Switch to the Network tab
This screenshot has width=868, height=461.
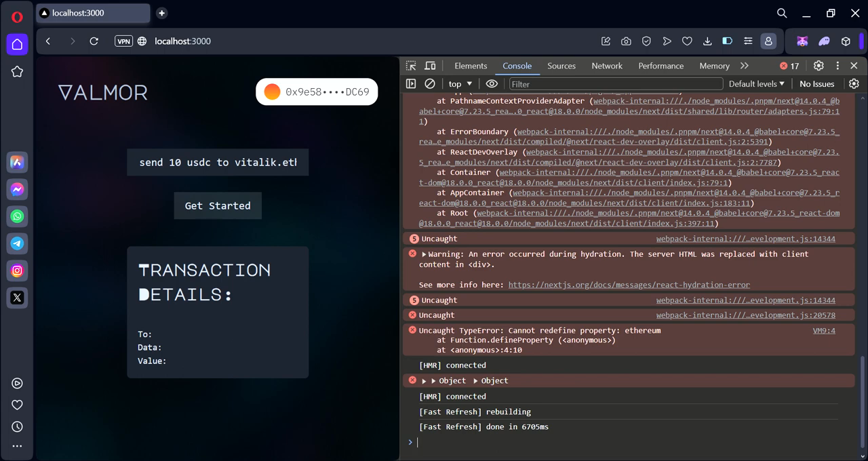point(607,66)
